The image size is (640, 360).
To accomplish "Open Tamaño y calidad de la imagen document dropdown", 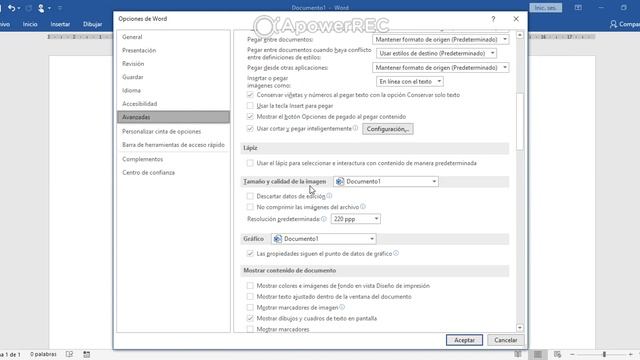I will 386,181.
